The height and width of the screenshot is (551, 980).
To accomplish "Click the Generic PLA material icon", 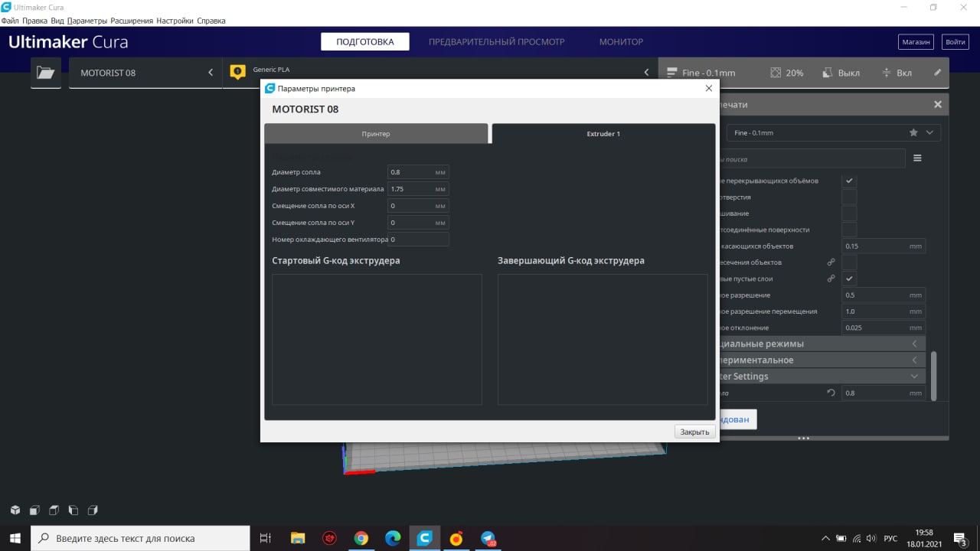I will (238, 73).
